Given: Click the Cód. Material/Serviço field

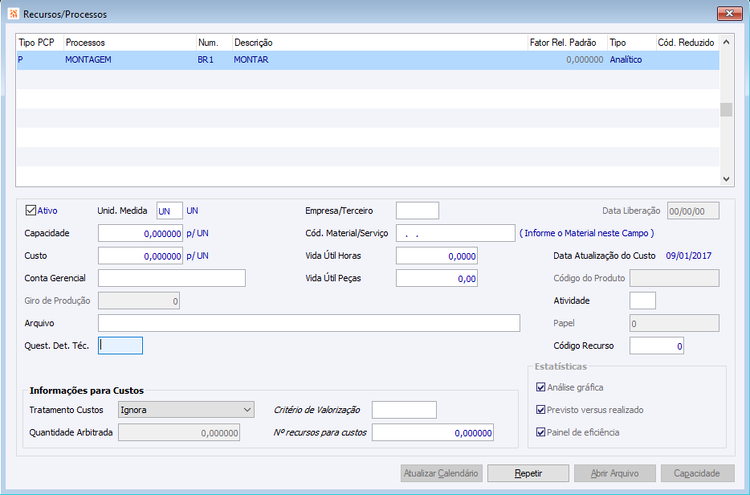Looking at the screenshot, I should [455, 233].
